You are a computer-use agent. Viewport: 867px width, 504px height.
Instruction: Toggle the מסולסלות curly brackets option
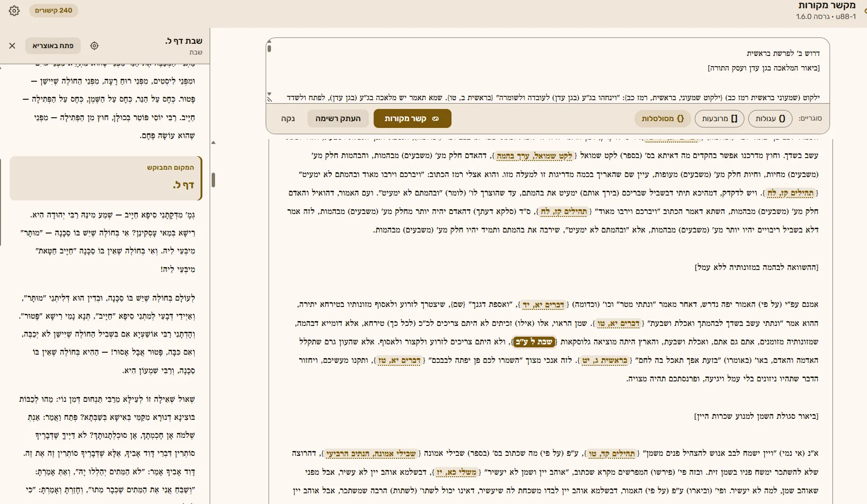tap(663, 119)
